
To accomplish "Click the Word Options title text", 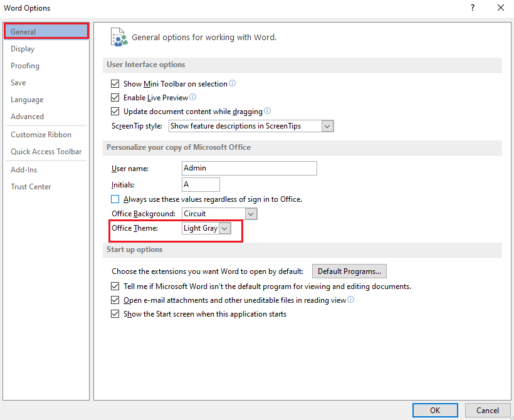I will (27, 8).
